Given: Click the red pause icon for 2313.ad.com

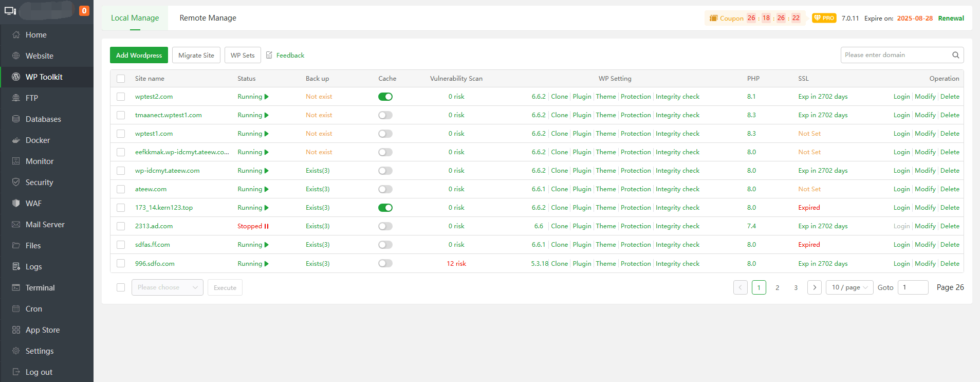Looking at the screenshot, I should point(266,226).
